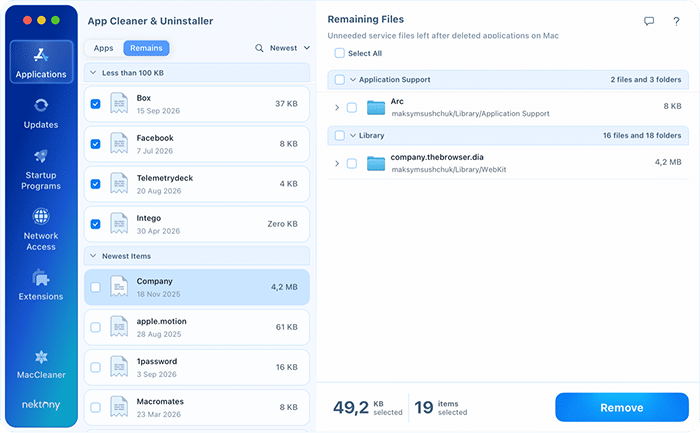Click the 49,2 KB selected total
The width and height of the screenshot is (700, 433).
point(368,407)
